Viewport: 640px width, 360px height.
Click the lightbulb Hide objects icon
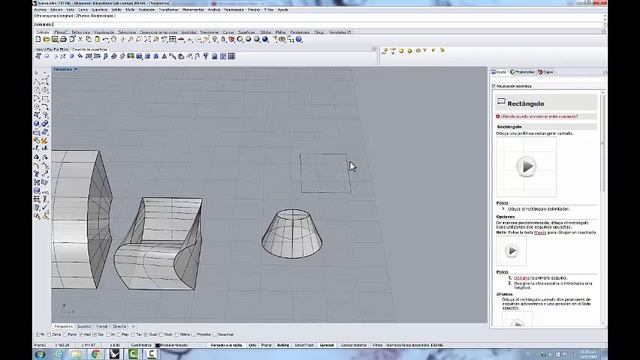[x=215, y=39]
